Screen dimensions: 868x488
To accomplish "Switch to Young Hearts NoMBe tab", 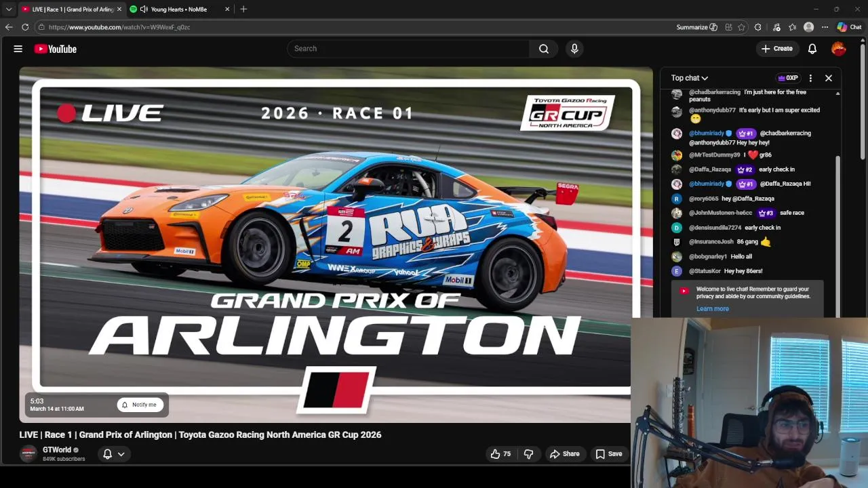I will click(179, 9).
